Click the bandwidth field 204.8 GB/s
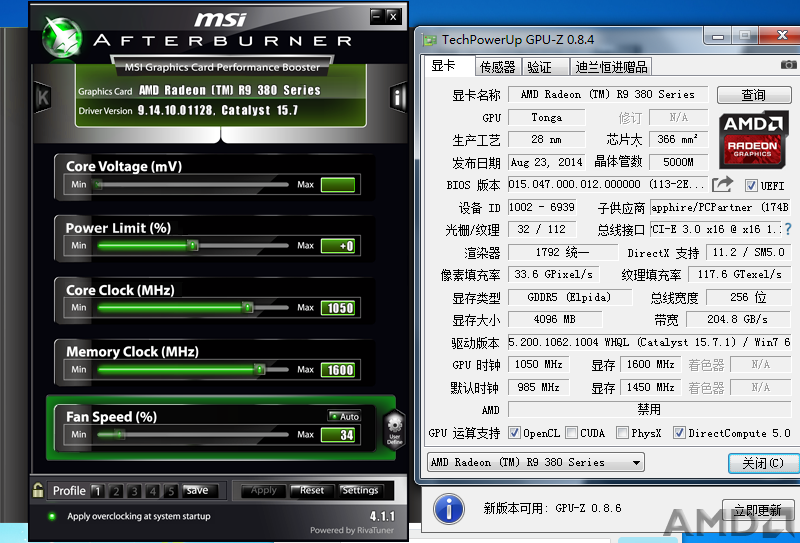Image resolution: width=800 pixels, height=543 pixels. [738, 319]
